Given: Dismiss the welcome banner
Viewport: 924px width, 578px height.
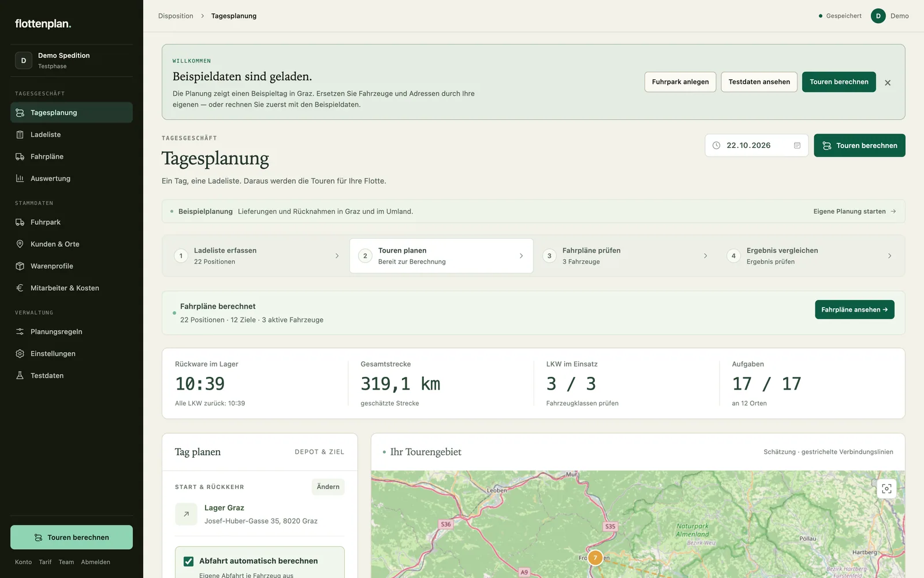Looking at the screenshot, I should pyautogui.click(x=888, y=83).
